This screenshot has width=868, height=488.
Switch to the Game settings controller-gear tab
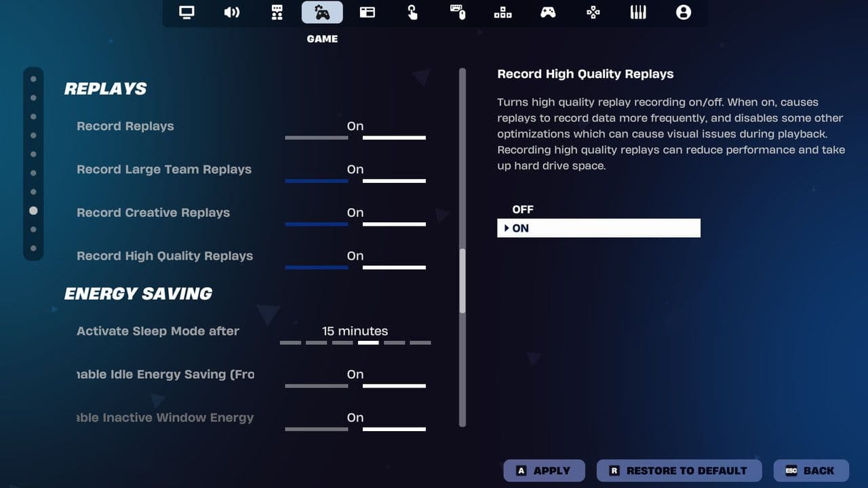[322, 12]
